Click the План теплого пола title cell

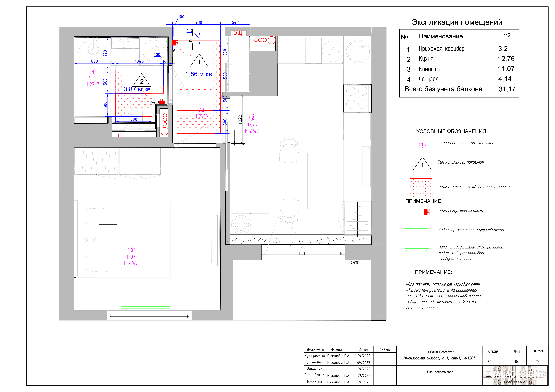click(440, 372)
